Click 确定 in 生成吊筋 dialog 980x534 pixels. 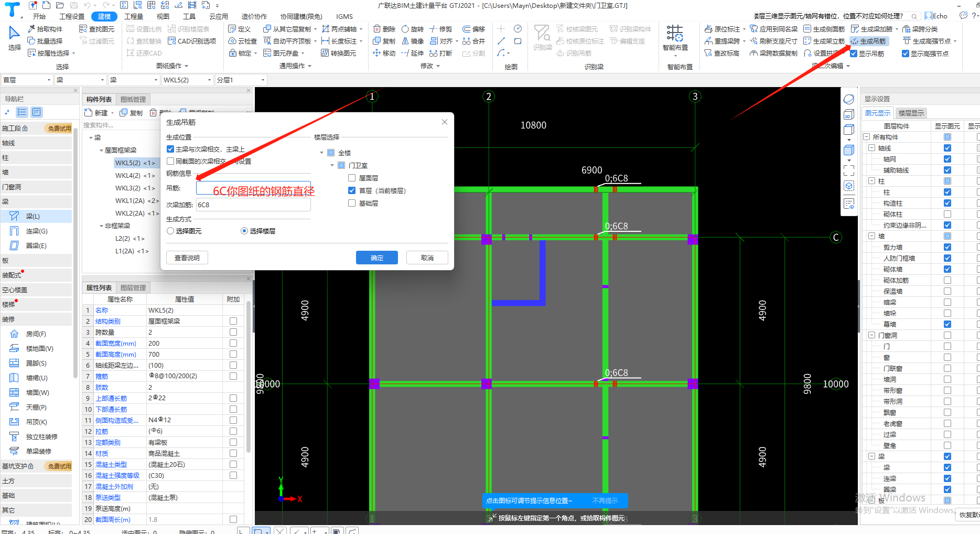coord(377,258)
